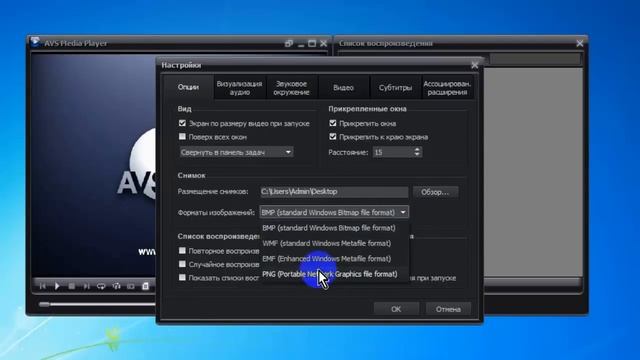Click the Previous track button in AVS Media Player
This screenshot has height=360, width=640.
pos(42,287)
